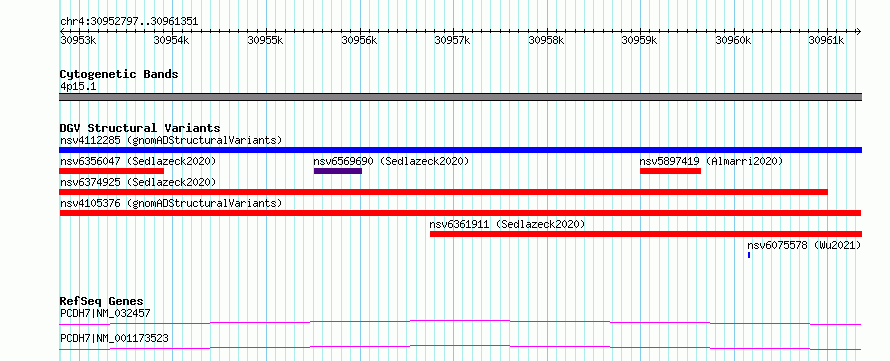Click the small blue nsv6075578 variant marker
Image resolution: width=890 pixels, height=361 pixels.
click(x=749, y=255)
